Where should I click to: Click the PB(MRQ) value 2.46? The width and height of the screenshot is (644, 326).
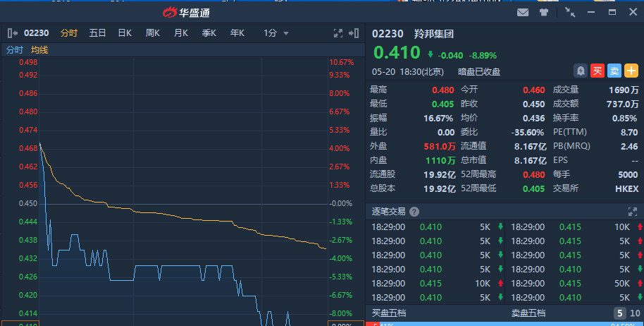629,146
